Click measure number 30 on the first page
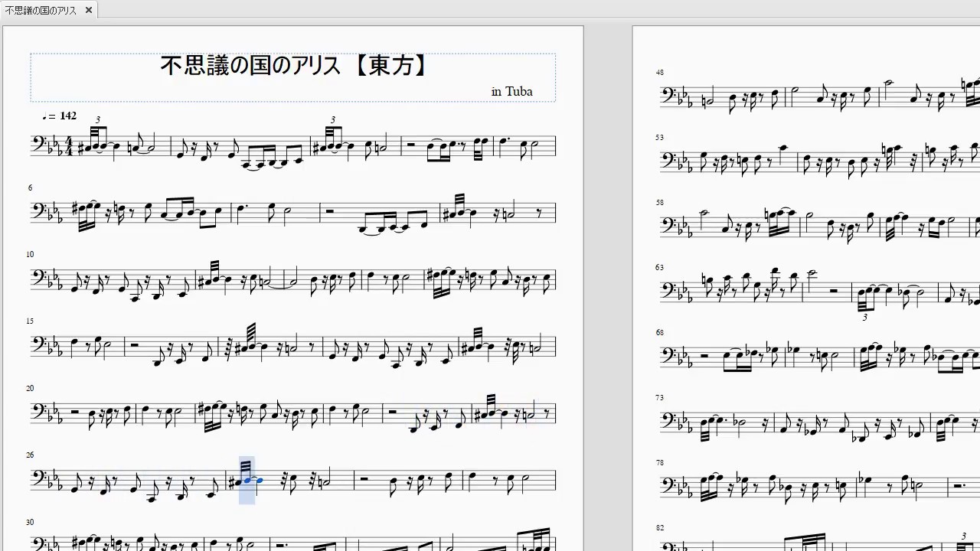Screen dimensions: 980x551 [x=30, y=522]
